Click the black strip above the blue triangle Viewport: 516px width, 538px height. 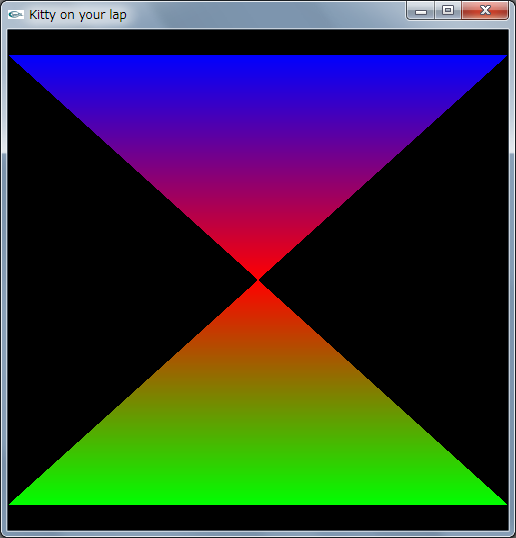coord(258,42)
